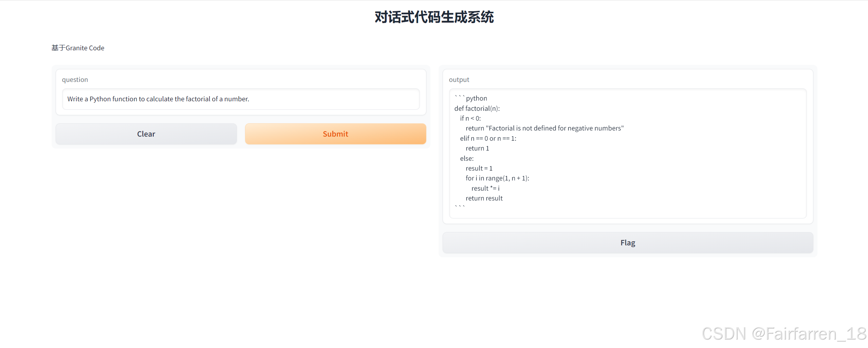
Task: Click inside the output text area
Action: (628, 153)
